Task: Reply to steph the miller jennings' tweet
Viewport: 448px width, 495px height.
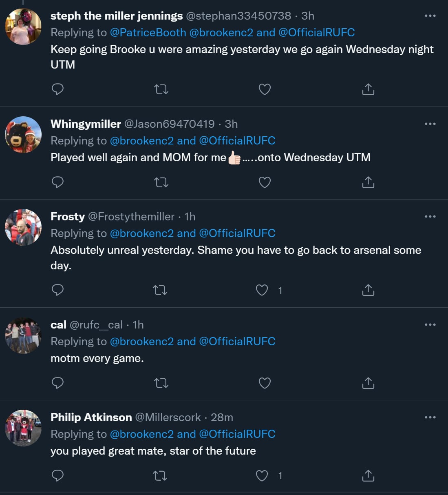Action: point(58,89)
